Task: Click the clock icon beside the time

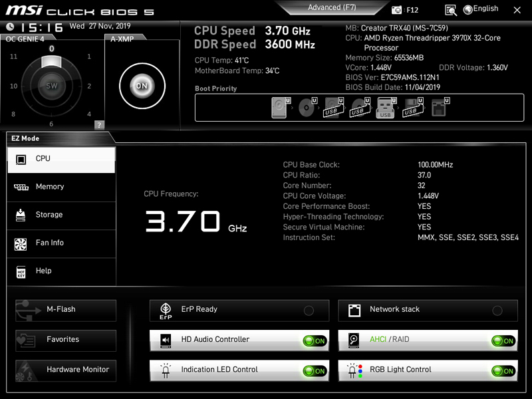Action: pos(10,27)
